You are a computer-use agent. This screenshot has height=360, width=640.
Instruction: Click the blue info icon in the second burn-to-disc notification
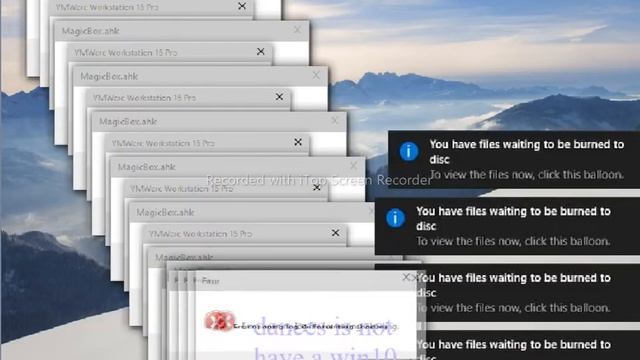(395, 218)
